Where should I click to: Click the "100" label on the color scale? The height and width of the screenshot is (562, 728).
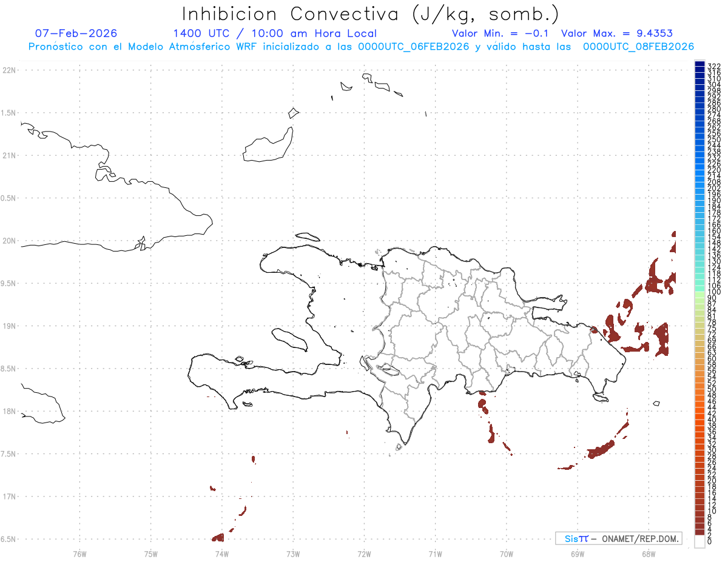[713, 292]
